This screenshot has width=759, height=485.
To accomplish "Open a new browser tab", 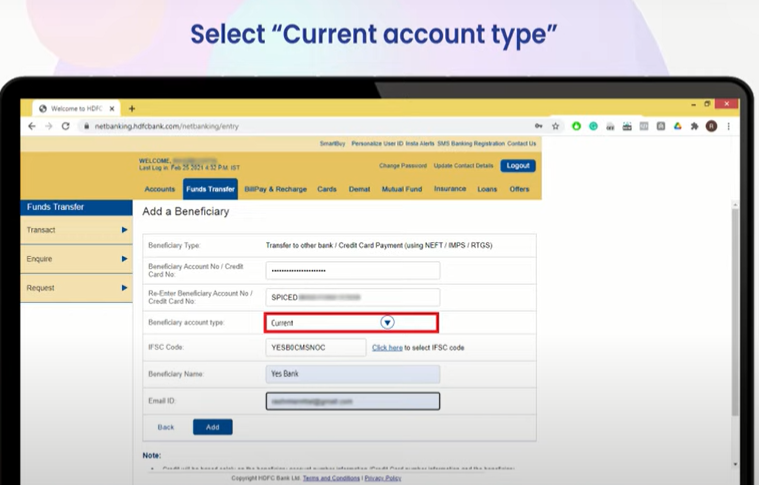I will (132, 108).
